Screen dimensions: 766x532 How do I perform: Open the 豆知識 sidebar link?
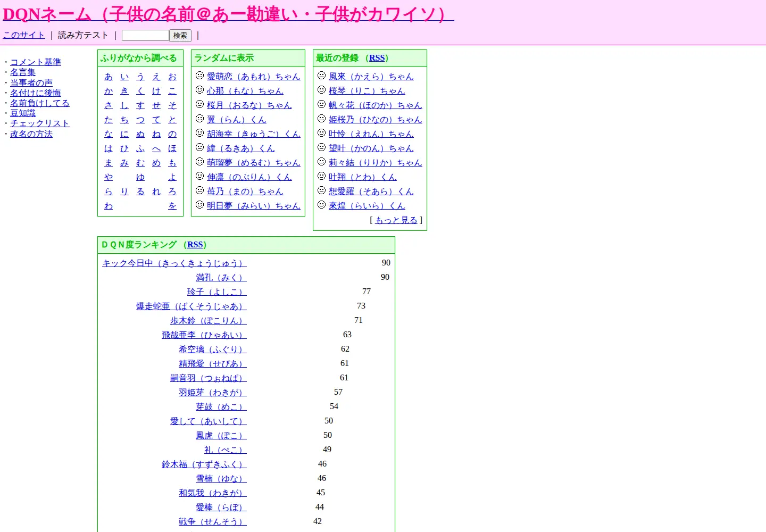(23, 113)
